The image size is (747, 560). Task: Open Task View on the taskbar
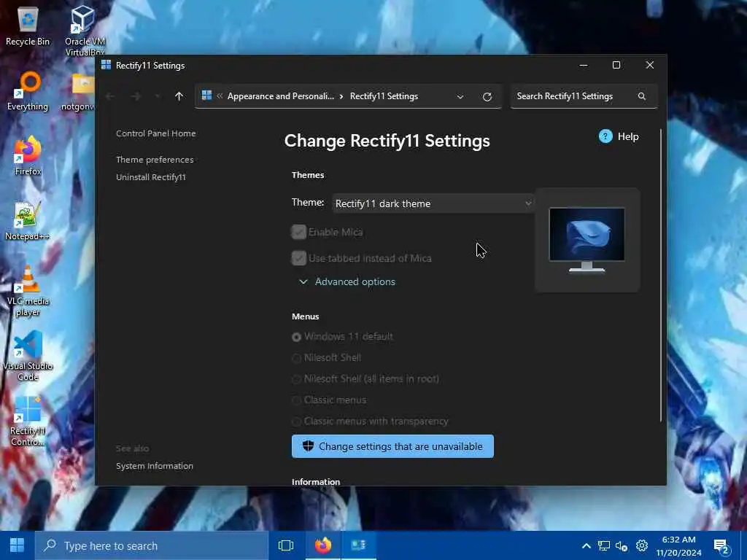coord(286,545)
